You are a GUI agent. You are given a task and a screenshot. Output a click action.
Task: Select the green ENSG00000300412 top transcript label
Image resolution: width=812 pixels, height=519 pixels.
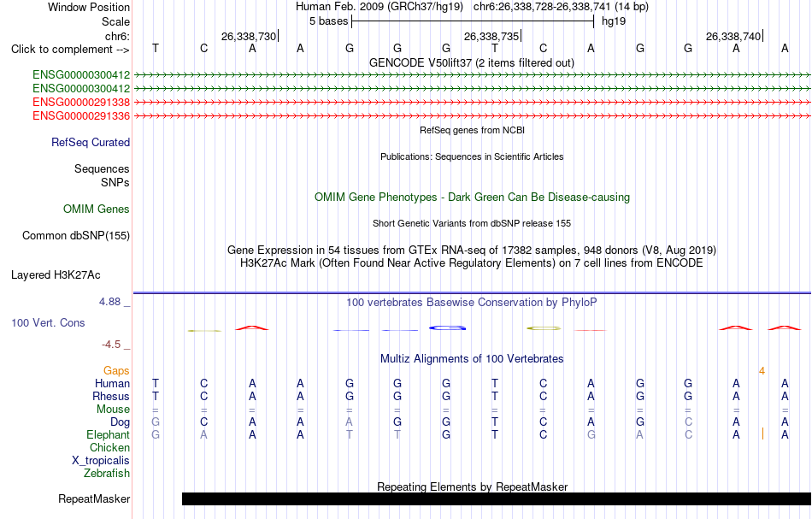pyautogui.click(x=81, y=75)
